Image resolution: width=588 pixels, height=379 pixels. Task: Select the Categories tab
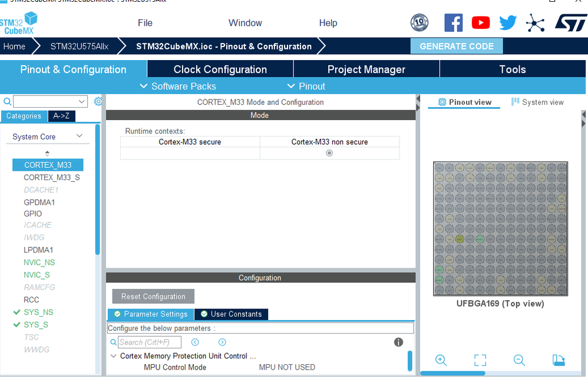[x=24, y=116]
